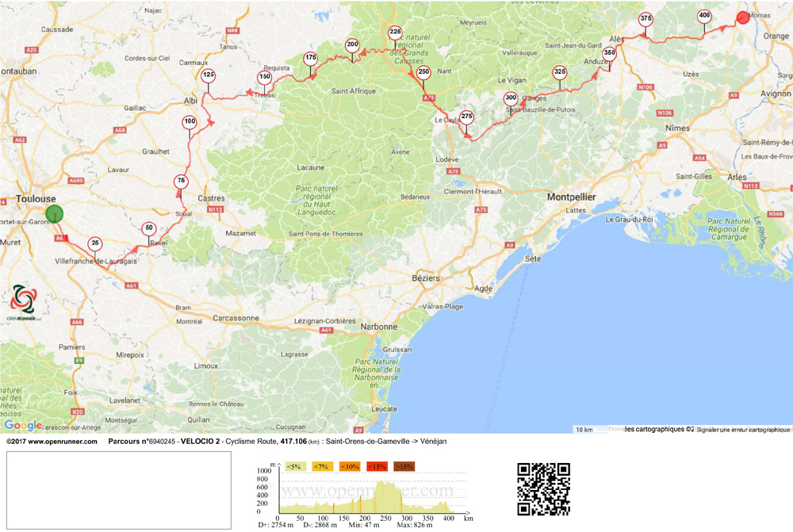This screenshot has height=532, width=793.
Task: Click the <10% gradient legend swatch
Action: 349,466
